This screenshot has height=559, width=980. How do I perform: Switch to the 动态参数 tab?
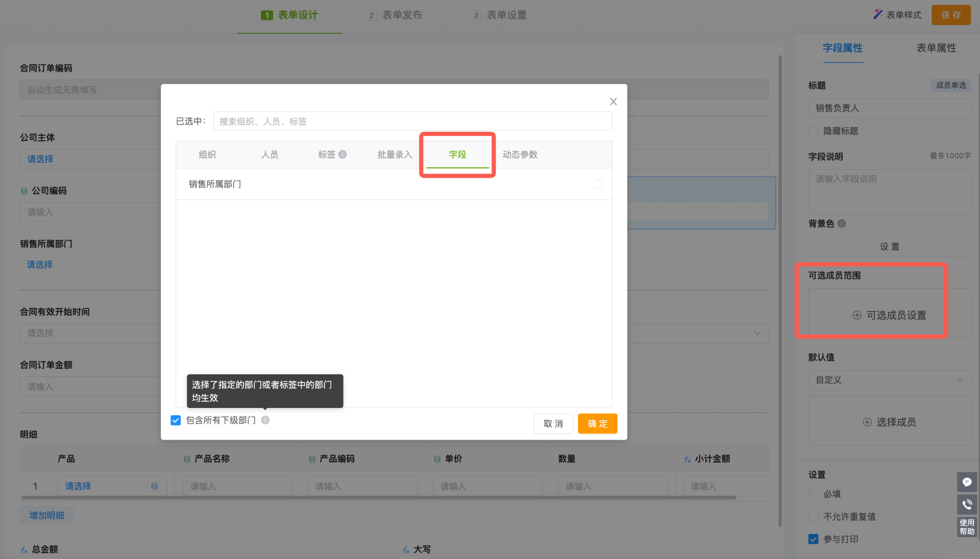pyautogui.click(x=520, y=155)
